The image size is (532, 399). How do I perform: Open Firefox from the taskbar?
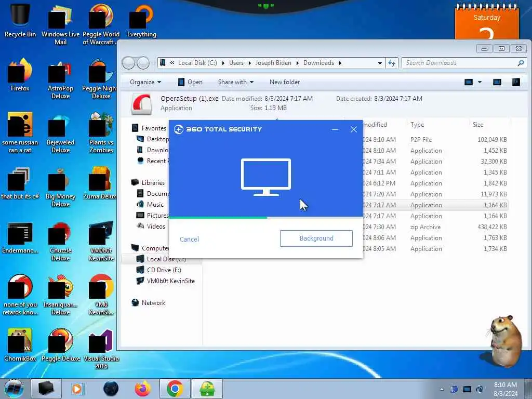click(x=143, y=389)
